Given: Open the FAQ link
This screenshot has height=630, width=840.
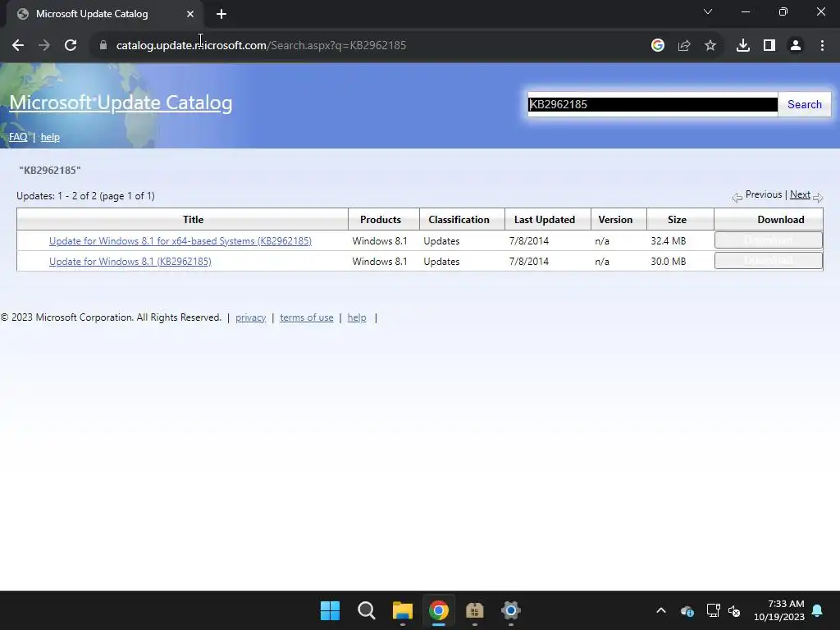Looking at the screenshot, I should [18, 137].
